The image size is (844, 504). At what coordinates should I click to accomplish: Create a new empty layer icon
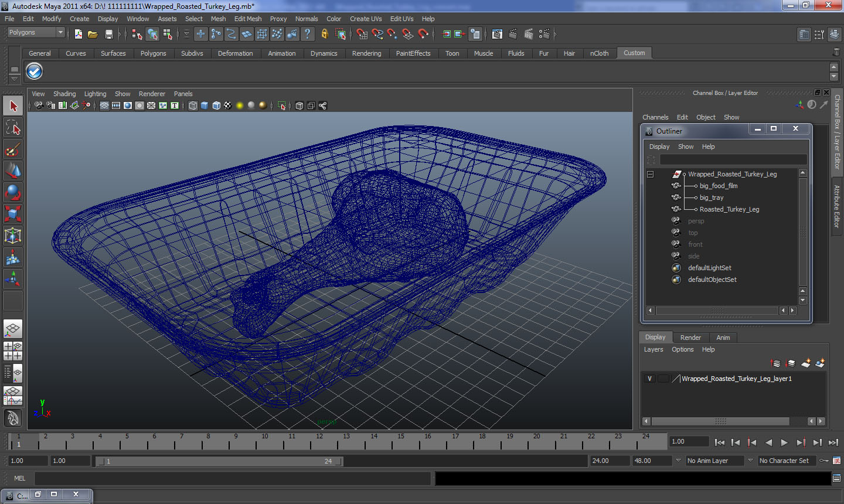point(806,363)
